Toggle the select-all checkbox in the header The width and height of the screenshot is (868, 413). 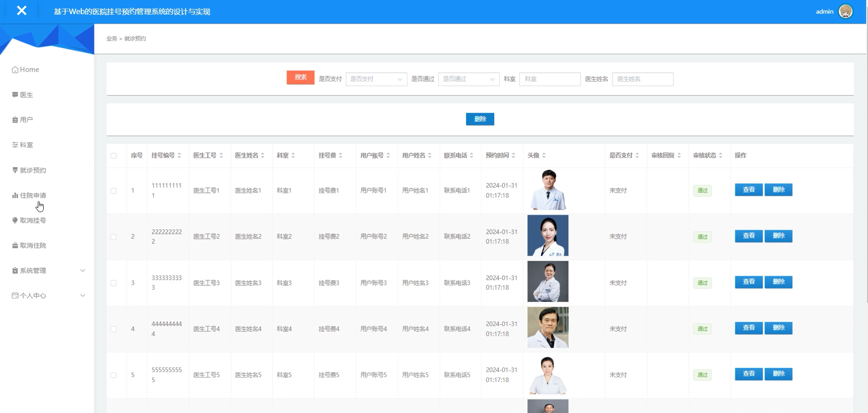[x=114, y=156]
